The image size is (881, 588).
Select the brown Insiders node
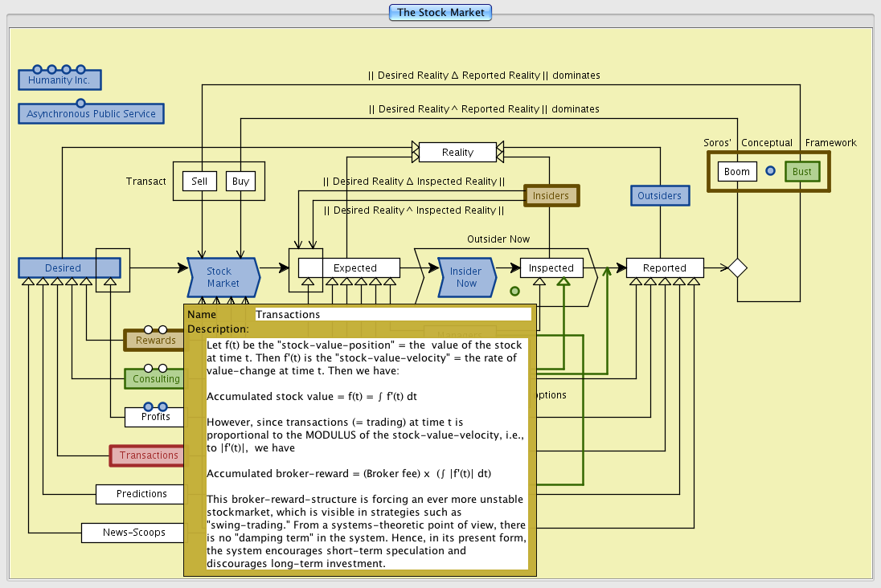point(551,195)
